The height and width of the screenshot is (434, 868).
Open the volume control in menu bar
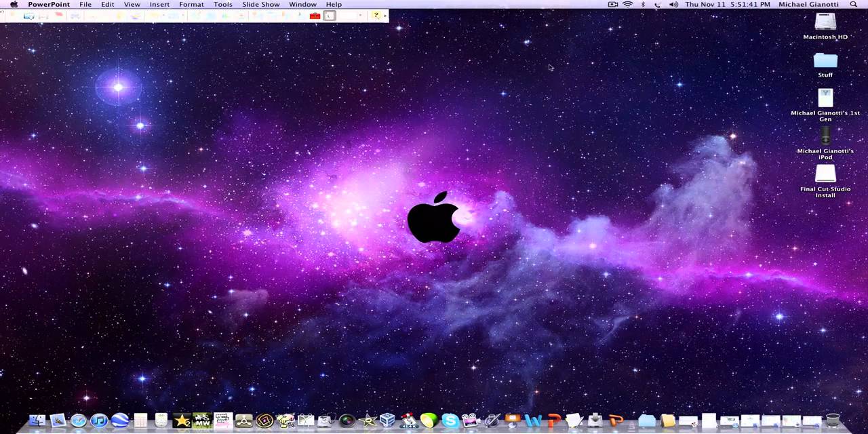pos(673,5)
